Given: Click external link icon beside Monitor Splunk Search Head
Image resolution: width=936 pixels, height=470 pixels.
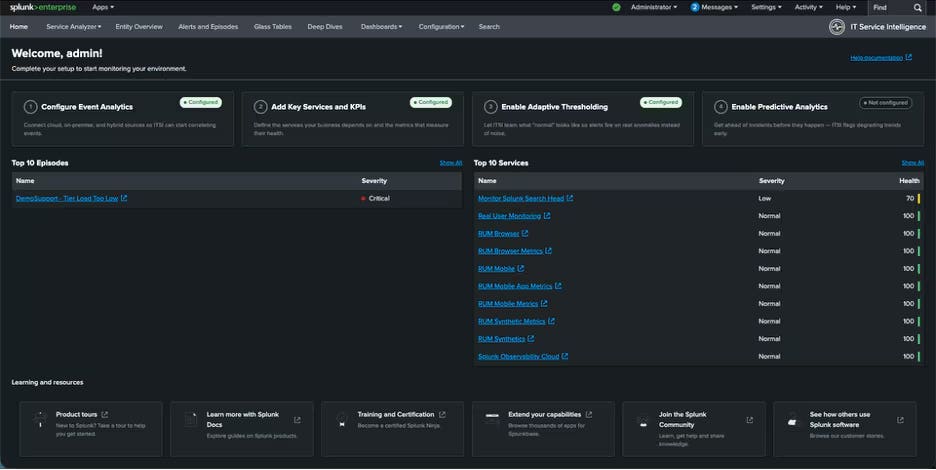Looking at the screenshot, I should pyautogui.click(x=570, y=198).
